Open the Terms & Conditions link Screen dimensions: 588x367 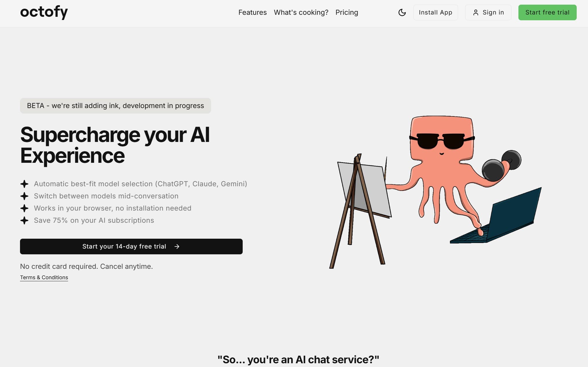pyautogui.click(x=44, y=277)
